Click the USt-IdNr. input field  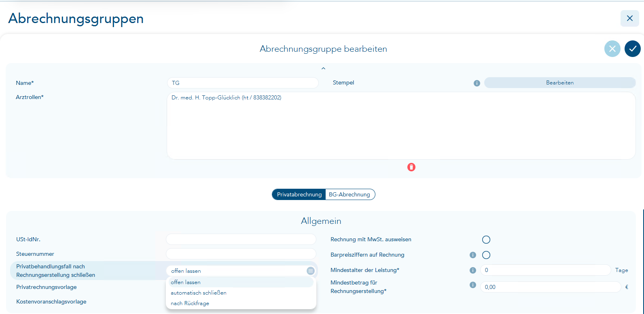point(241,239)
